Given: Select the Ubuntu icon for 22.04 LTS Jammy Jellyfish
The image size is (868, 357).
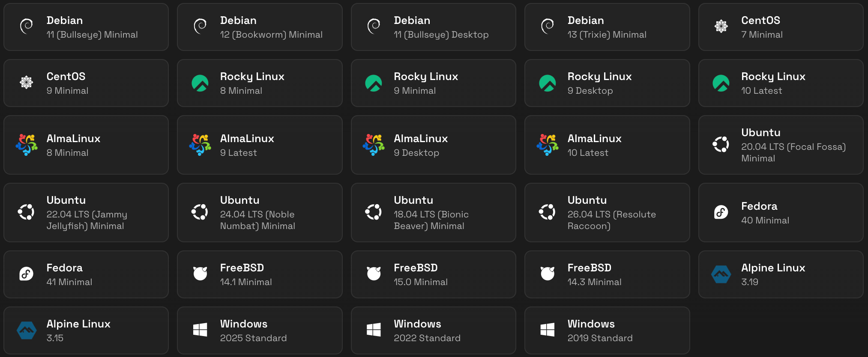Looking at the screenshot, I should (x=27, y=212).
